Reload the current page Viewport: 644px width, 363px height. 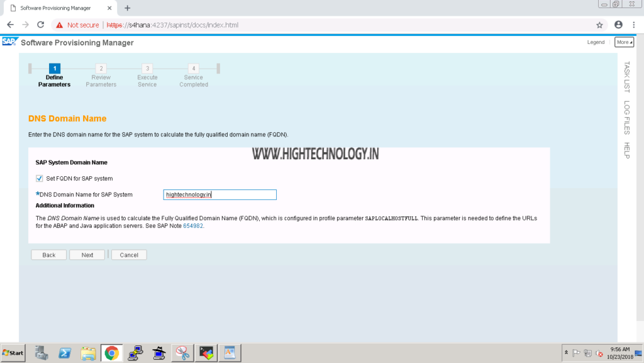click(x=41, y=25)
